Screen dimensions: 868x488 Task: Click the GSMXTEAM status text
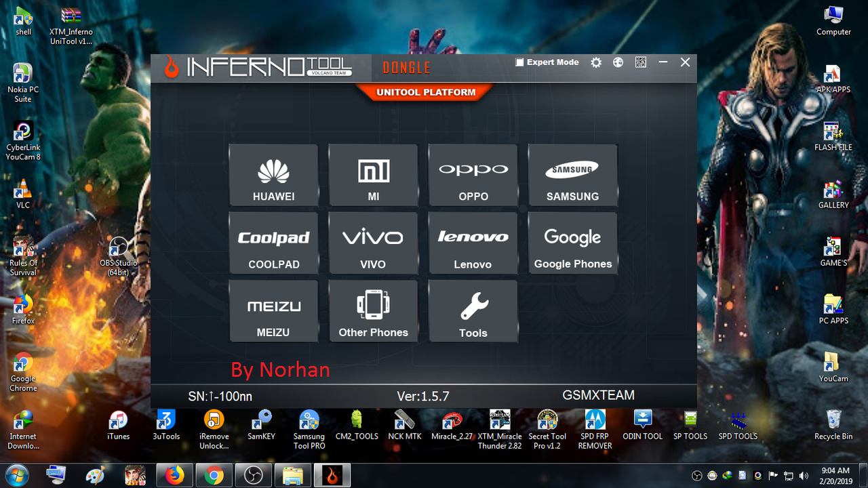(x=599, y=395)
